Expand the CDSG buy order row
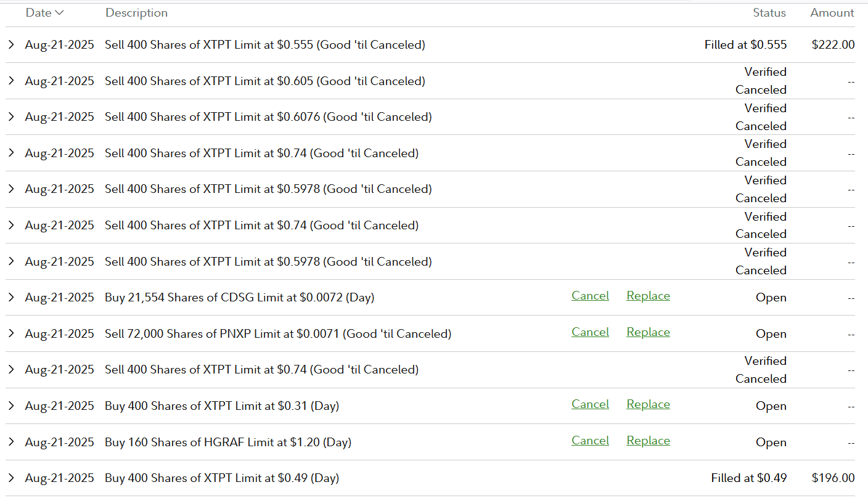The width and height of the screenshot is (868, 498). pos(11,298)
